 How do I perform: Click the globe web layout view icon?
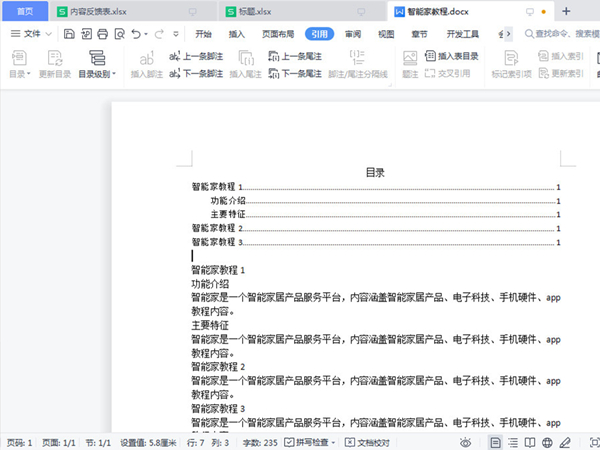(547, 442)
